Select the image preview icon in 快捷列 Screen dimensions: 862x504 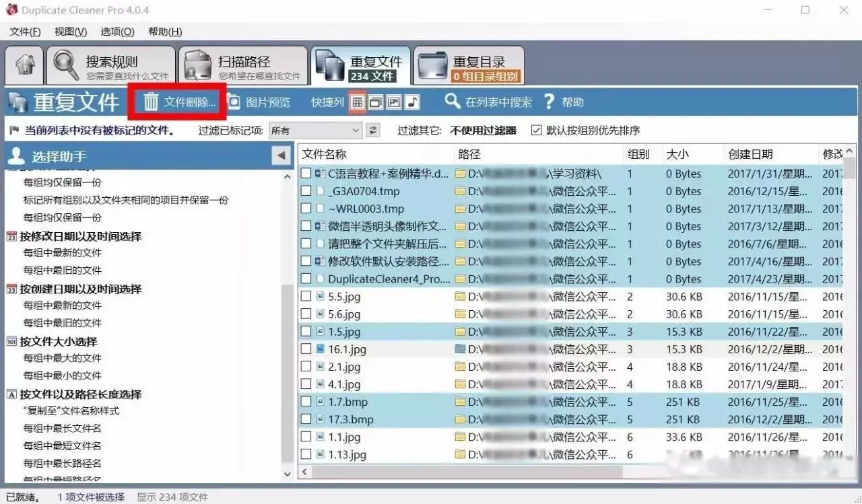393,102
